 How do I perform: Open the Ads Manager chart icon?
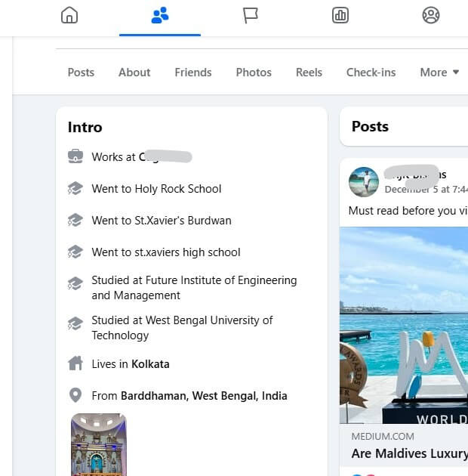pos(340,15)
